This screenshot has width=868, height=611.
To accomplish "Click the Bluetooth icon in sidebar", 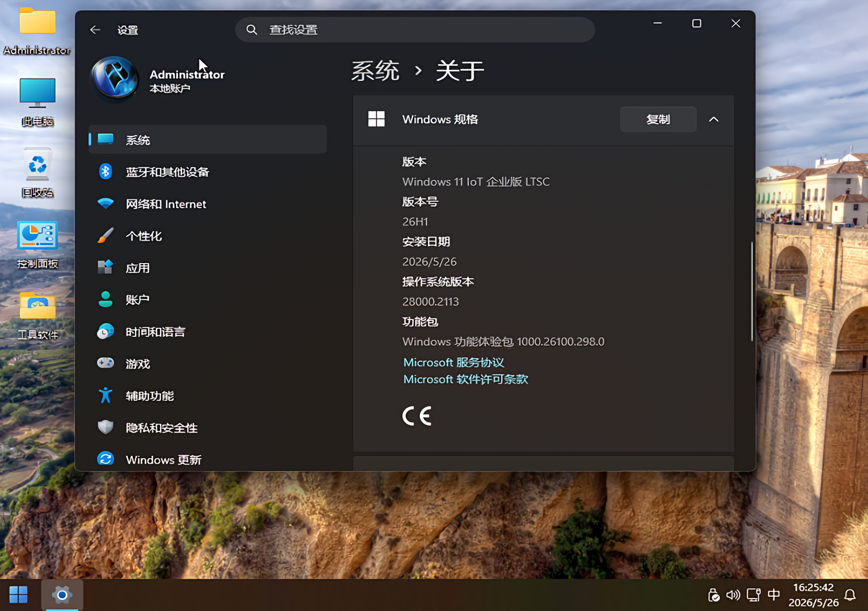I will point(105,172).
